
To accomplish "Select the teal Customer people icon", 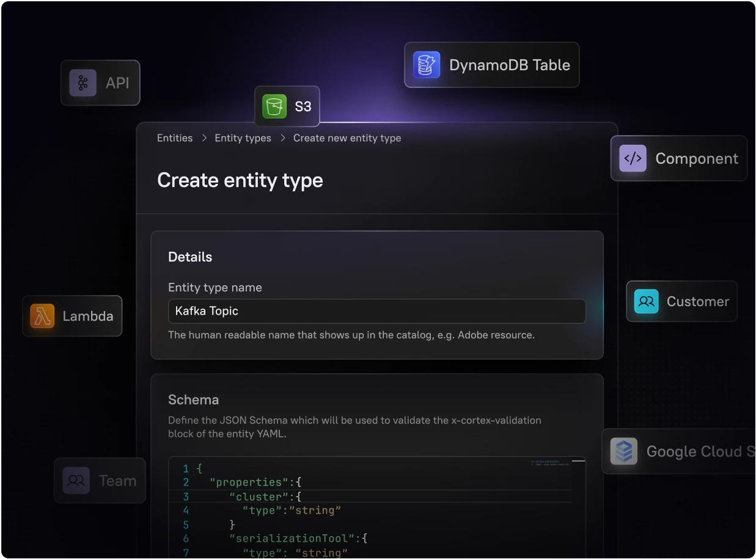I will coord(646,301).
